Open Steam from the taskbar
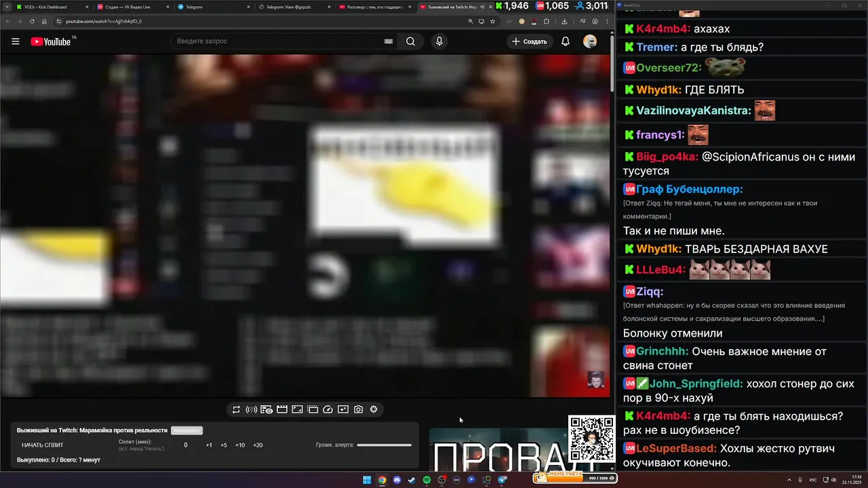 [x=412, y=480]
